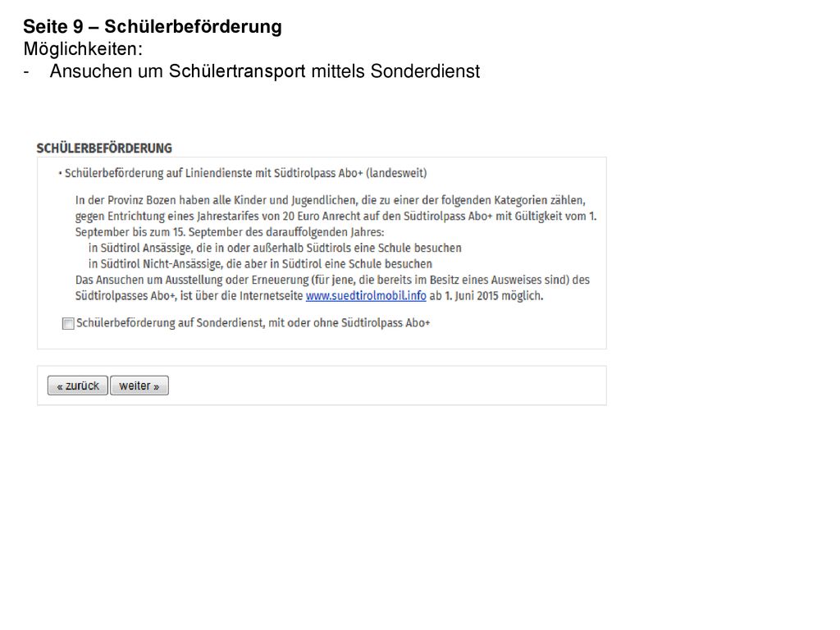Open the www.suedtirolmobil.info link
This screenshot has width=840, height=630.
[x=366, y=295]
